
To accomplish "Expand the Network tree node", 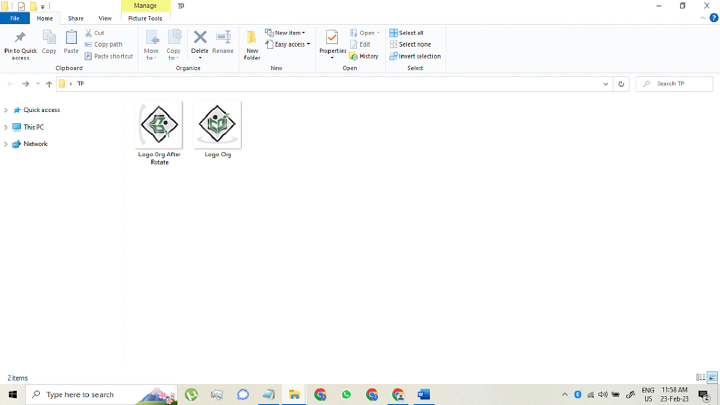I will (6, 144).
